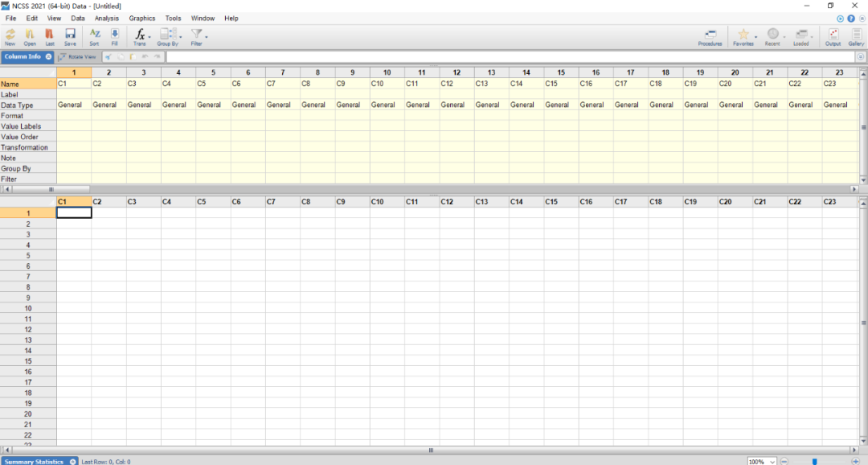Show the Output window

(833, 35)
